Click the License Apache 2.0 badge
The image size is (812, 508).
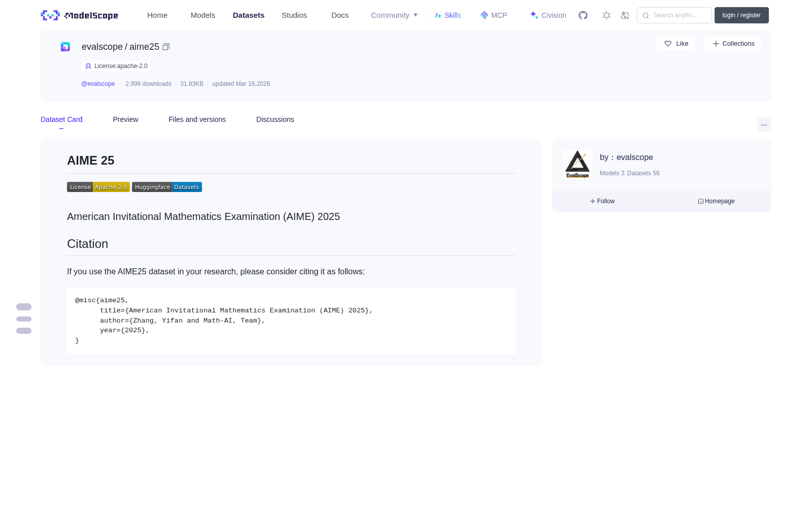pos(98,187)
